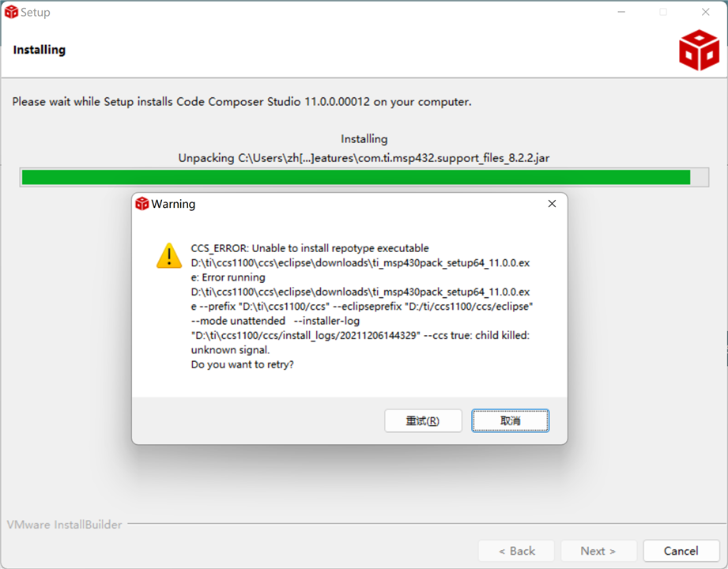The width and height of the screenshot is (728, 569).
Task: Click the 'Installing' heading text
Action: click(40, 50)
